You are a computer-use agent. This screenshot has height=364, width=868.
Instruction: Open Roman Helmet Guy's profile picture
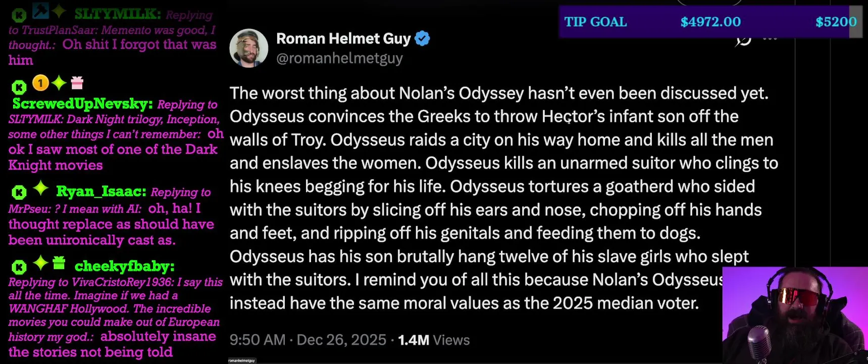click(x=248, y=48)
